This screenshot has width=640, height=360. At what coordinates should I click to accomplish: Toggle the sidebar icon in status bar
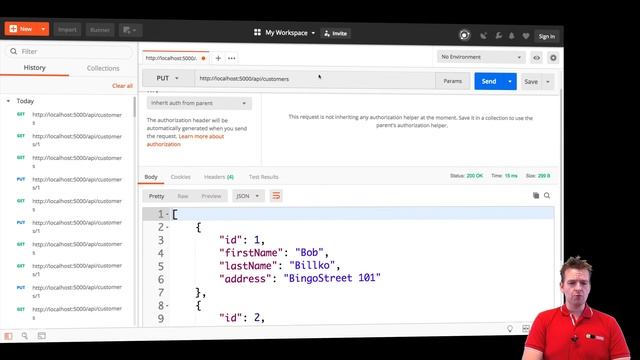pos(8,336)
